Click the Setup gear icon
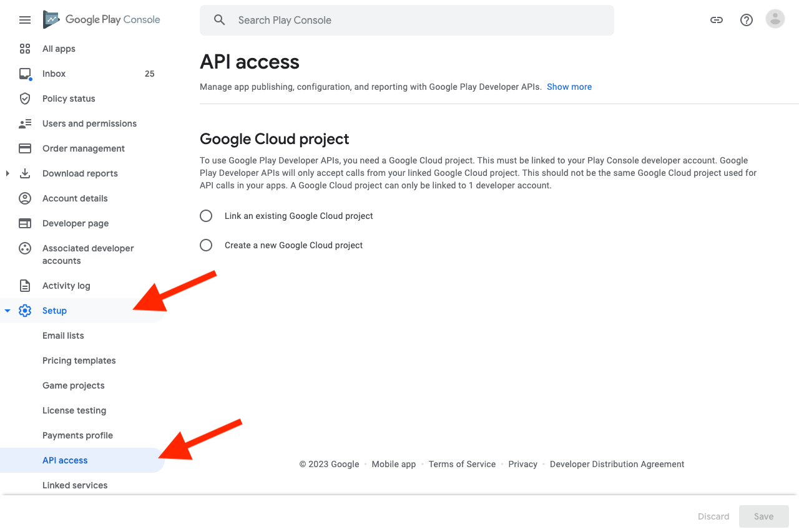This screenshot has height=532, width=799. [25, 310]
